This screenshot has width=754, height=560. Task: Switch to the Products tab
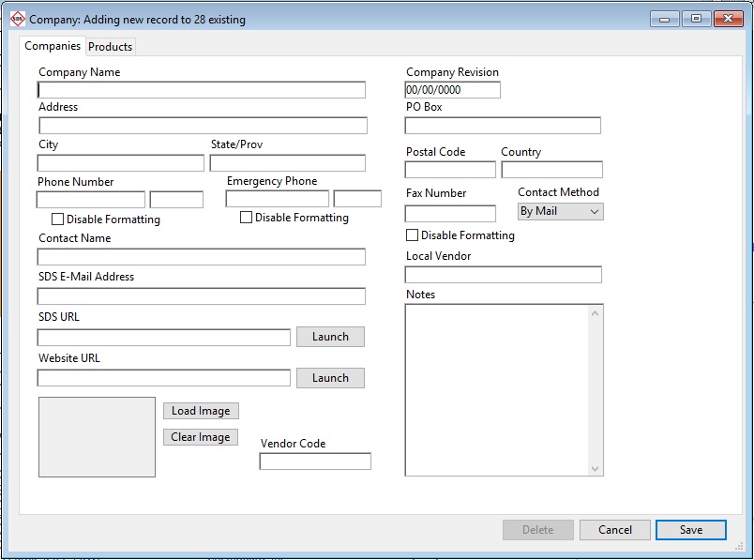(111, 47)
